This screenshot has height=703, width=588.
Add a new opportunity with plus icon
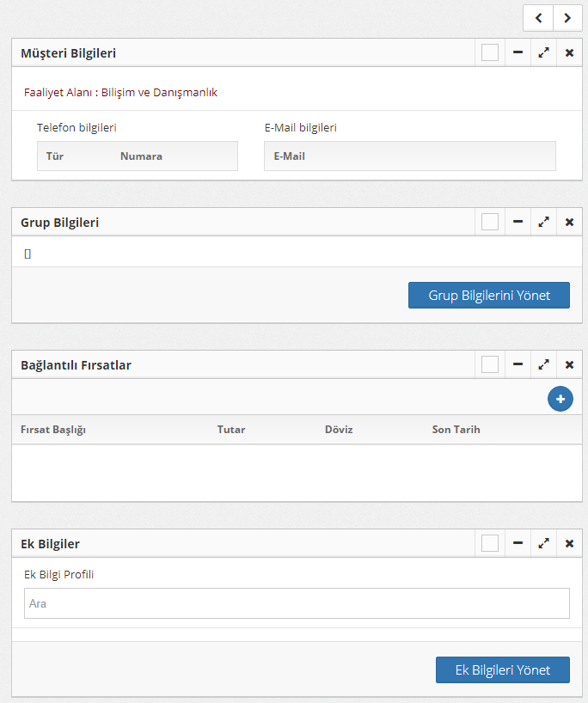(x=560, y=399)
